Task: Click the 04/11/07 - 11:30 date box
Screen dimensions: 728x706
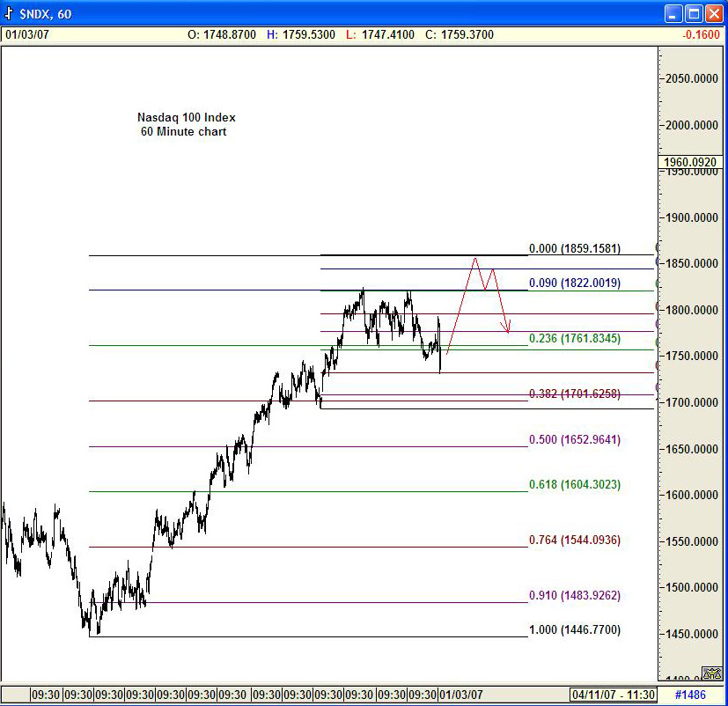Action: 614,694
